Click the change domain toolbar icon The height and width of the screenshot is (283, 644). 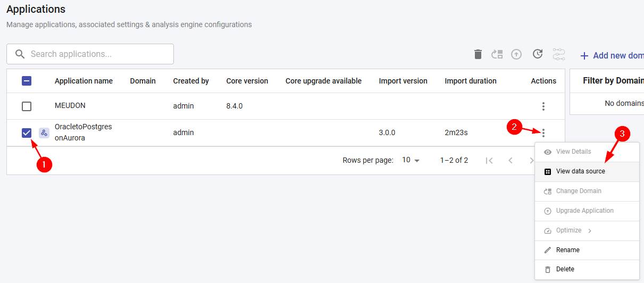(497, 54)
